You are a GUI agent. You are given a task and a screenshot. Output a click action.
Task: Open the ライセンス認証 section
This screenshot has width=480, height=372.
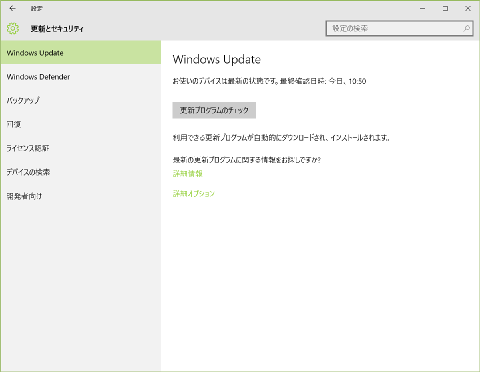tap(81, 148)
